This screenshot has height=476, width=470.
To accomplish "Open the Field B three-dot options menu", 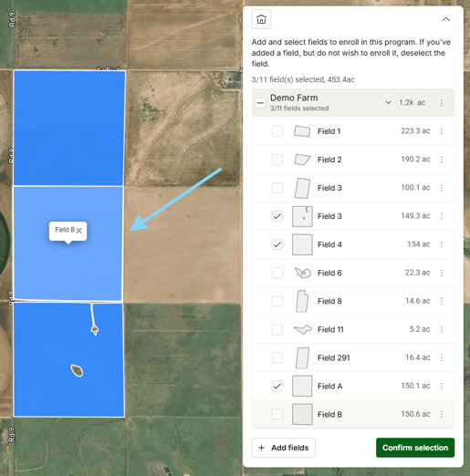I will pos(442,414).
